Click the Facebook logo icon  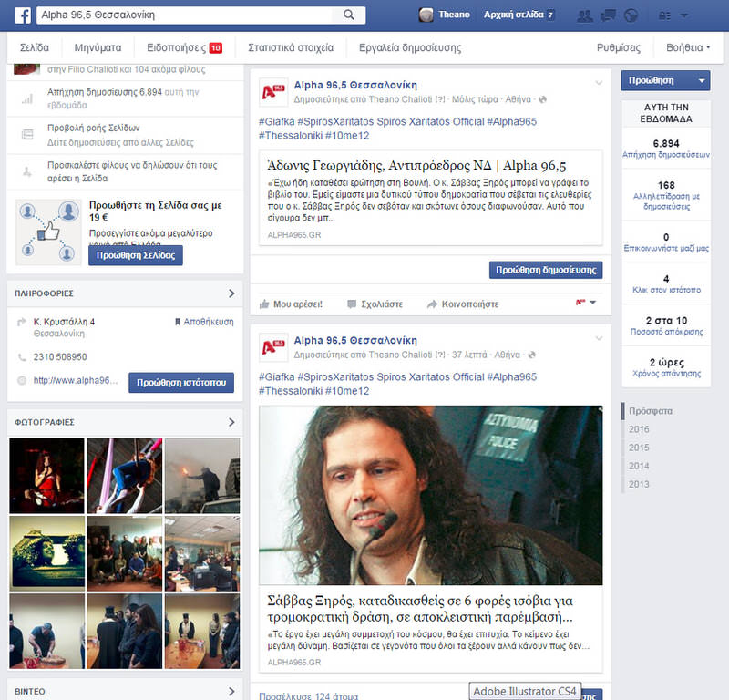tap(23, 15)
